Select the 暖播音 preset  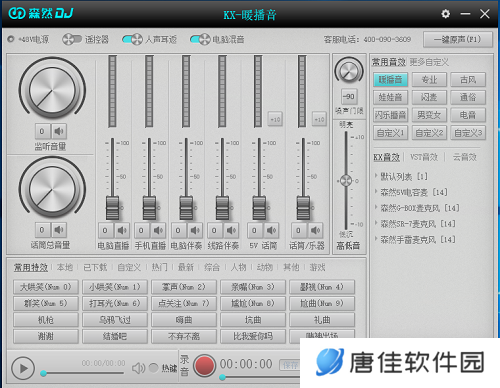click(x=390, y=80)
